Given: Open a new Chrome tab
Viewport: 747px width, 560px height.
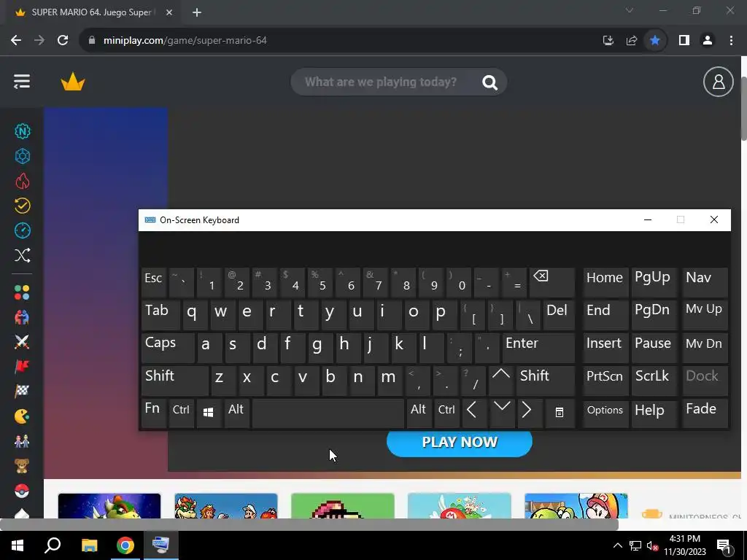Looking at the screenshot, I should tap(197, 13).
